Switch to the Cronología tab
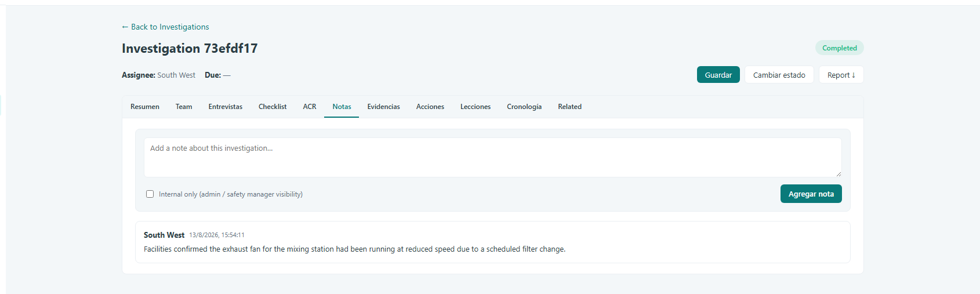Screen dimensions: 980x294 524,107
